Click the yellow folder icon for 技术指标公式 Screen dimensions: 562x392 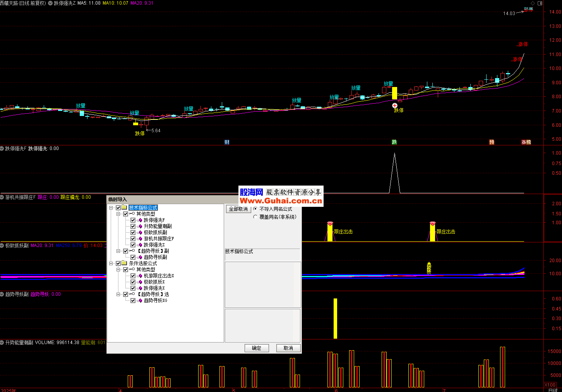point(124,208)
